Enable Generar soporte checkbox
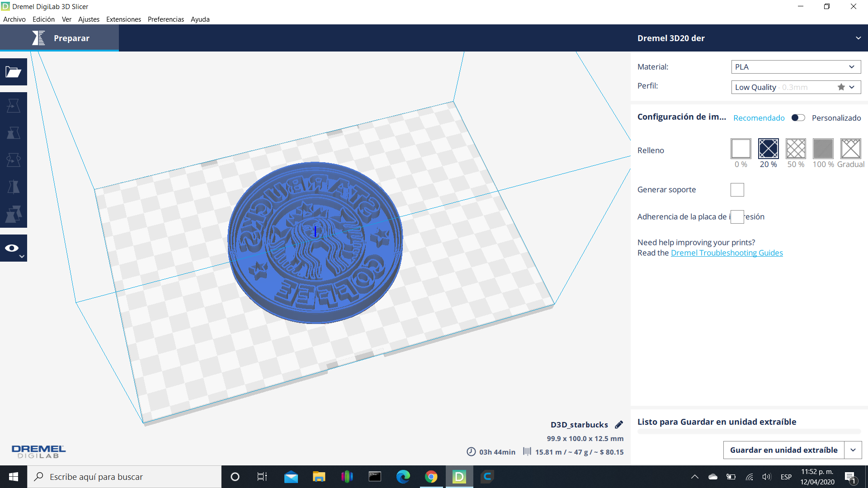 [737, 190]
